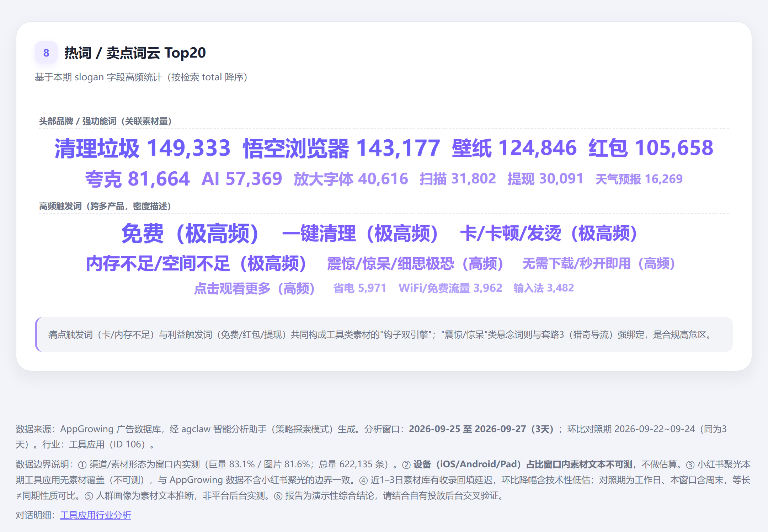Image resolution: width=768 pixels, height=532 pixels.
Task: Click the 高频触发词 section label
Action: point(105,206)
